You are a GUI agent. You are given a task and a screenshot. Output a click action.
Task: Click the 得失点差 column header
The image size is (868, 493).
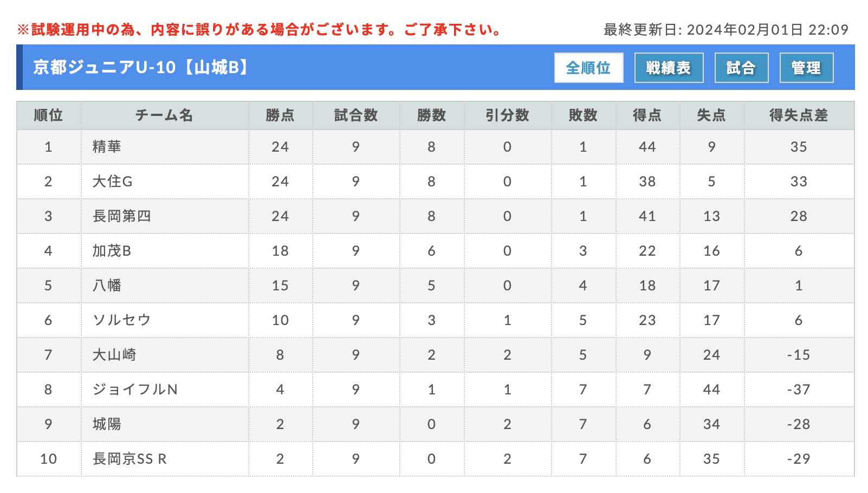pos(799,115)
